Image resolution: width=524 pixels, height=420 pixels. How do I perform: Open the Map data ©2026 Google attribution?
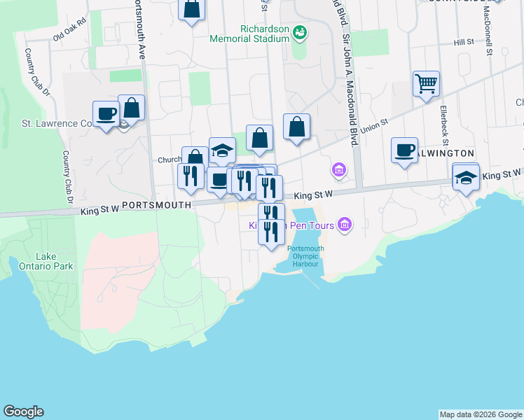[x=481, y=415]
